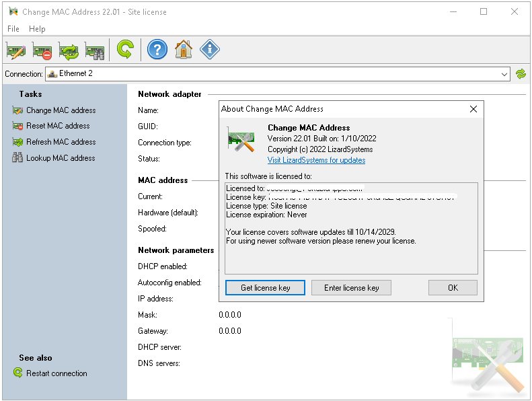Confirm the About dialog with OK
532x401 pixels.
pos(453,287)
